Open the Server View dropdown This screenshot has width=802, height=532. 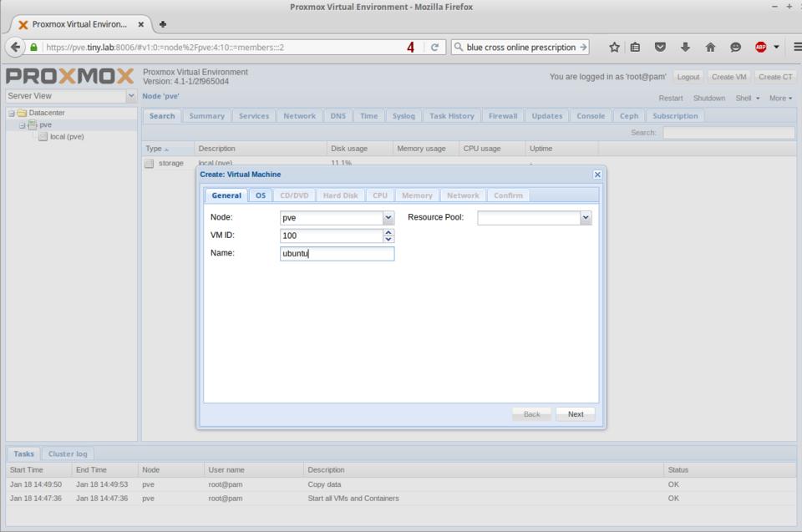[131, 96]
